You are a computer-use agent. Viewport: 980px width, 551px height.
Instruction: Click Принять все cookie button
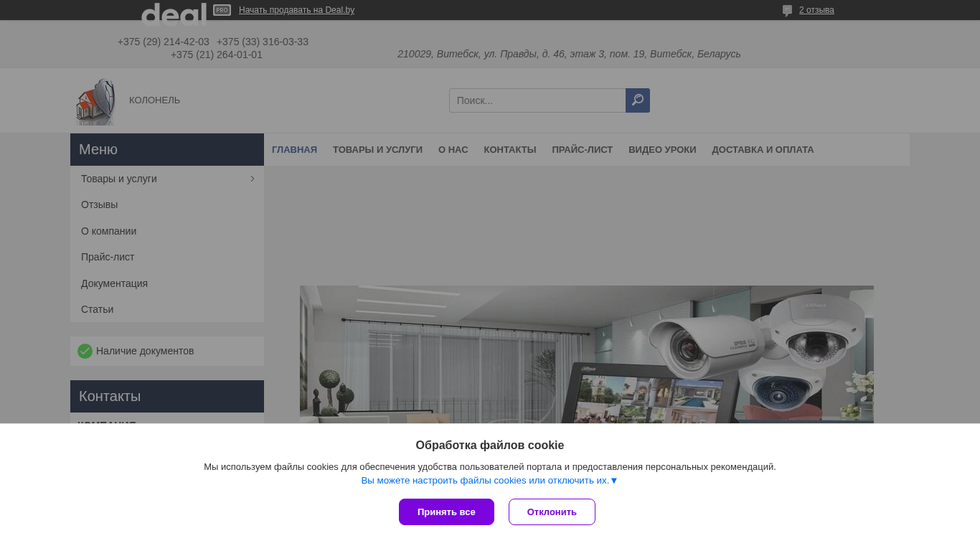446,512
